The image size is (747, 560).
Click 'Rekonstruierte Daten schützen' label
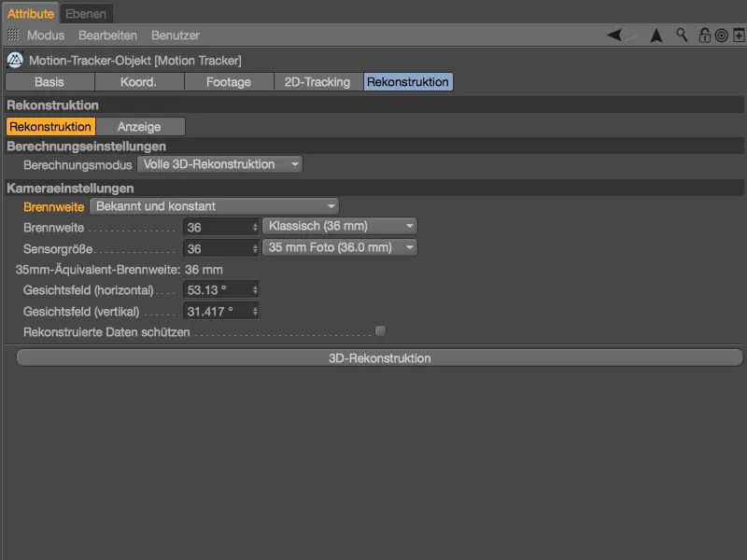pos(106,332)
